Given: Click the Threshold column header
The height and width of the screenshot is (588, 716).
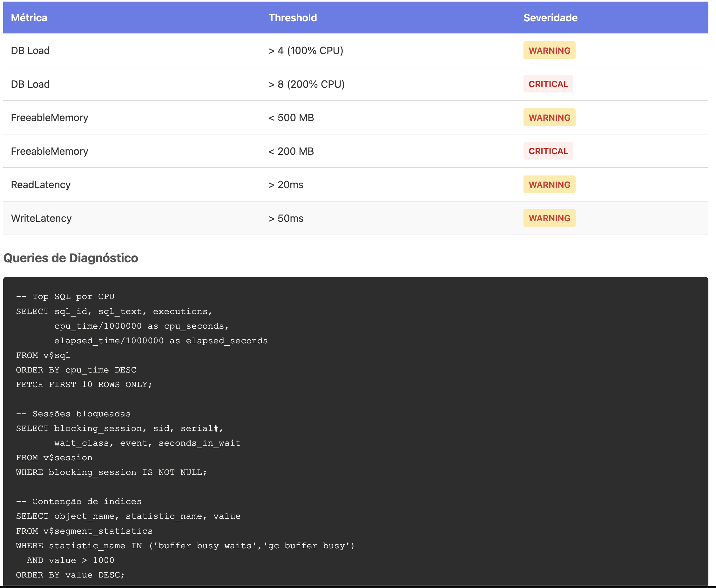Looking at the screenshot, I should tap(293, 17).
